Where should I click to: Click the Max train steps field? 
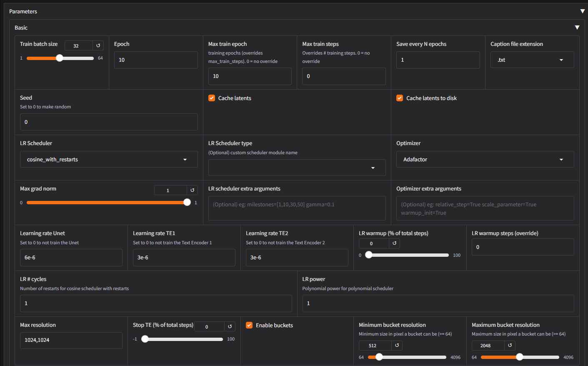point(344,76)
